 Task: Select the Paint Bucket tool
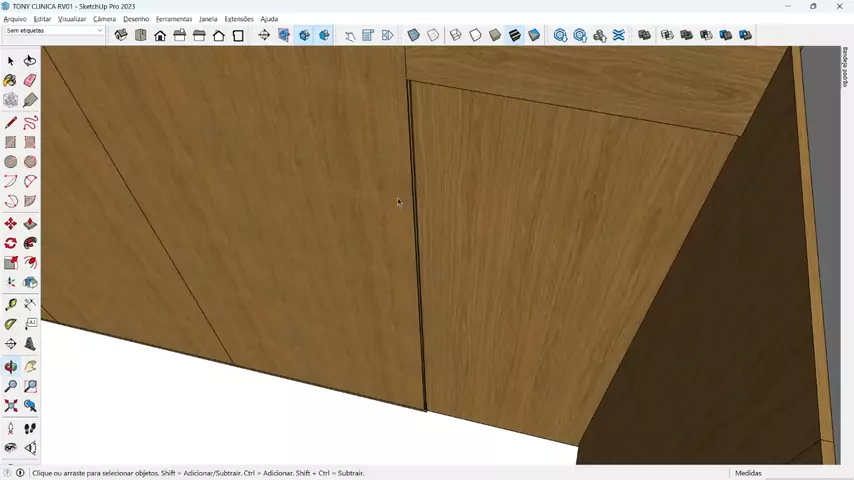click(10, 81)
